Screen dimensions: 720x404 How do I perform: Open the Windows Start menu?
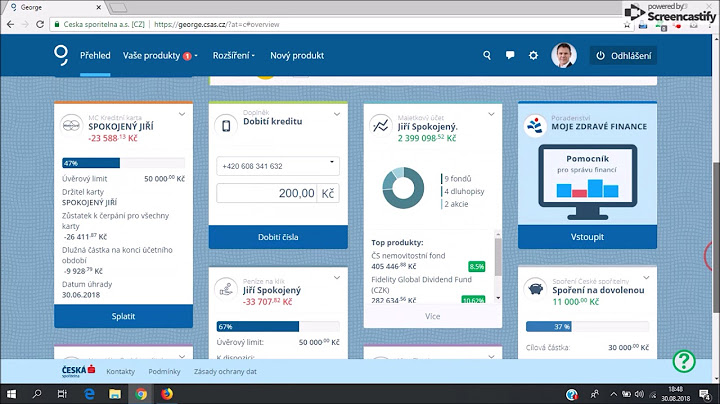pos(11,394)
